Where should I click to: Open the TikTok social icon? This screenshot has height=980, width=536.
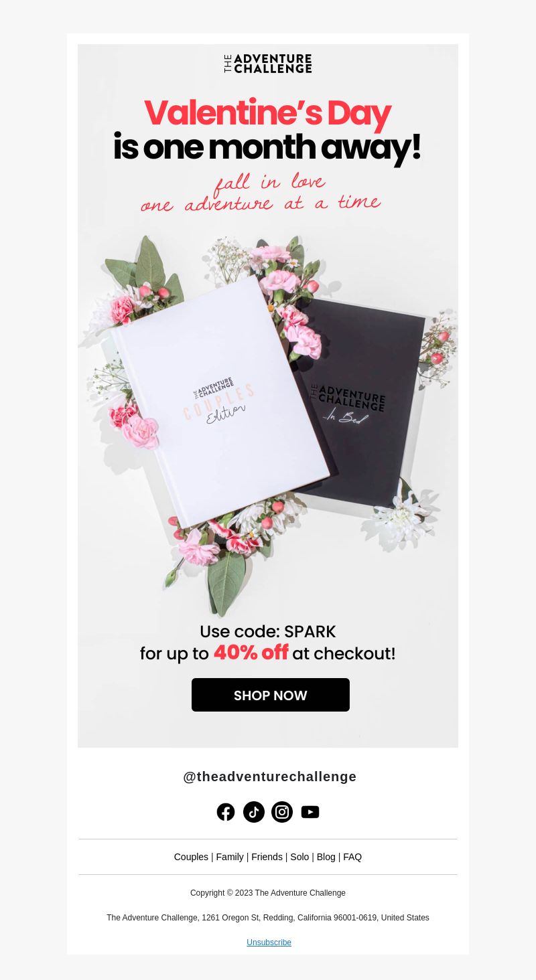(x=254, y=812)
